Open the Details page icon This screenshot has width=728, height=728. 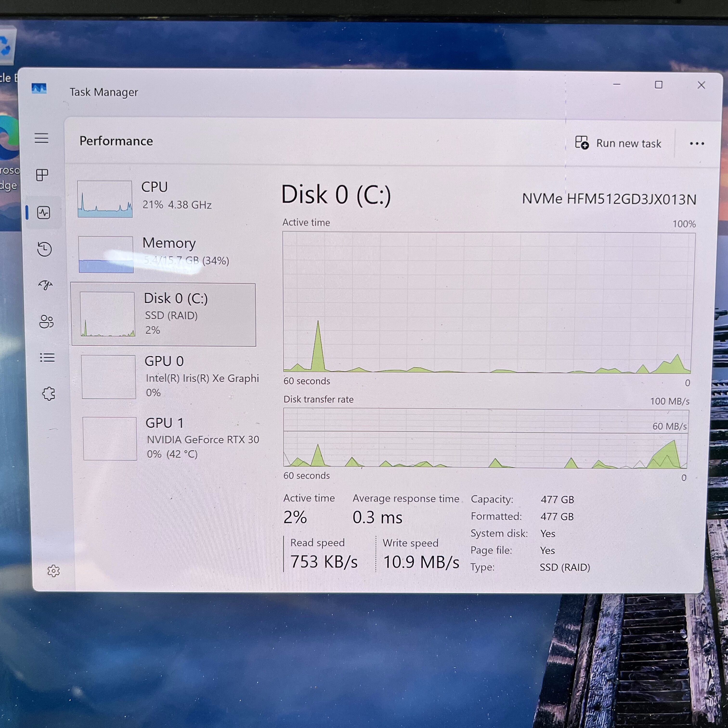pyautogui.click(x=47, y=357)
